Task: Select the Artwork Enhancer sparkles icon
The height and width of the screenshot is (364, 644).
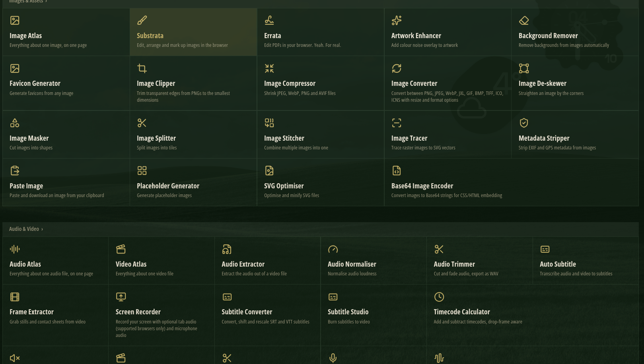Action: 397,20
